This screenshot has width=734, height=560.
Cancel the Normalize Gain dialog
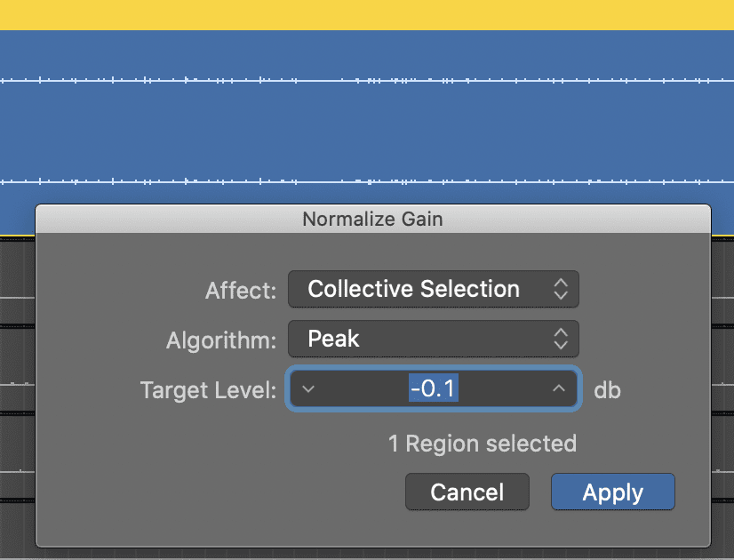[467, 492]
